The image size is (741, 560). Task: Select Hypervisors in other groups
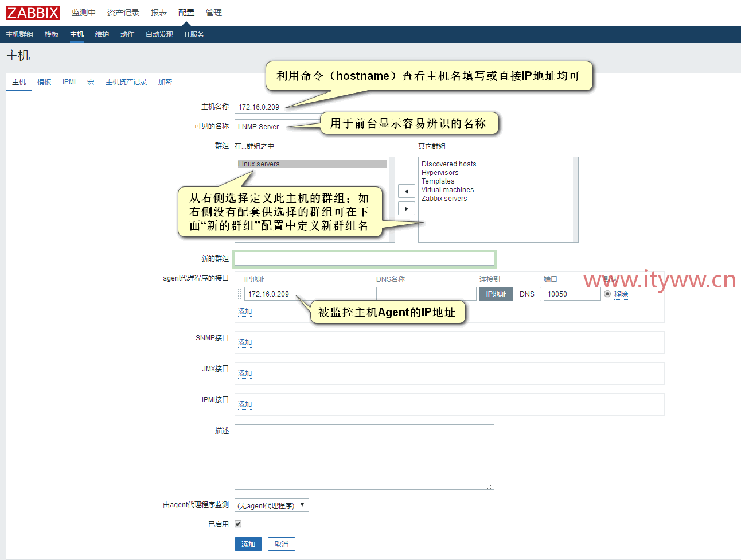(x=440, y=173)
